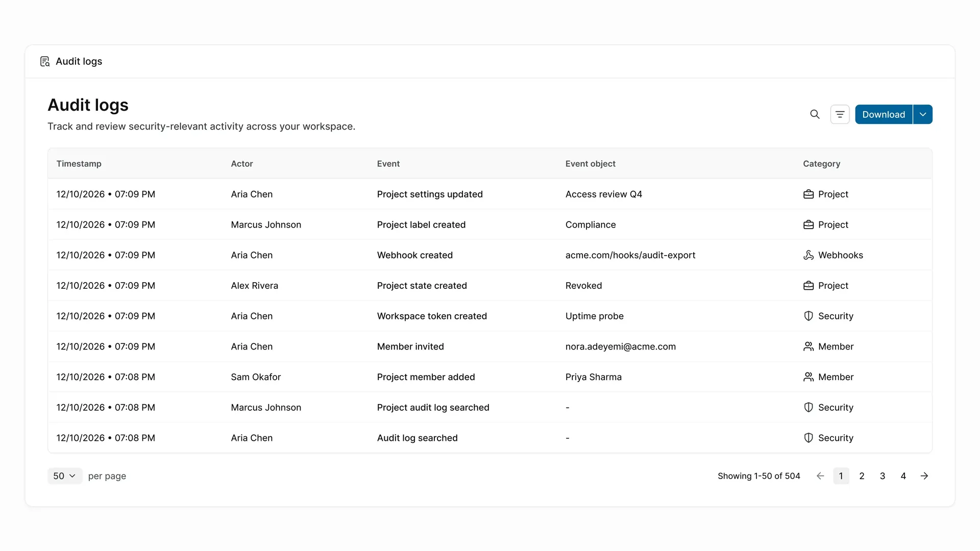
Task: Click the Audit log searched event text
Action: coord(418,438)
